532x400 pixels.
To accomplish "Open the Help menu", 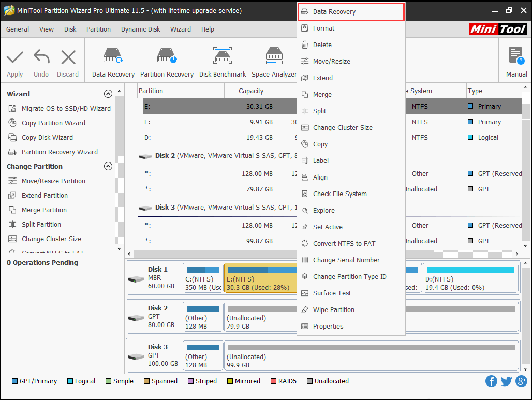I will coord(208,29).
